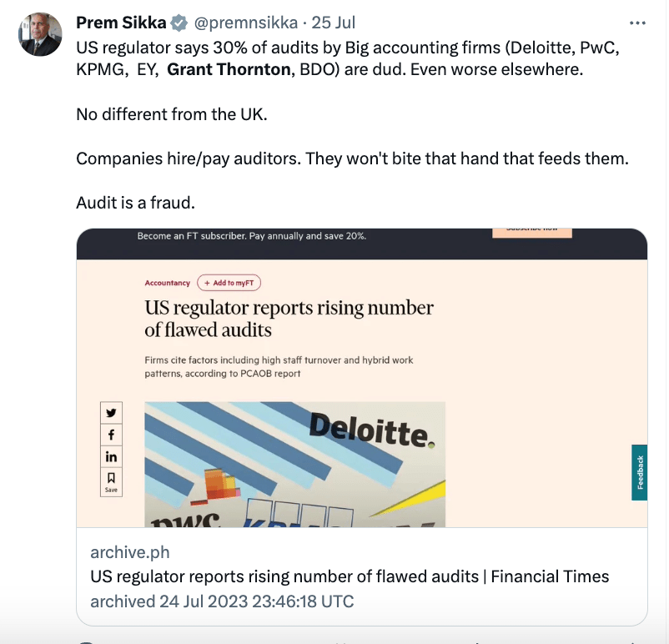
Task: Open the teal Feedback side tab
Action: click(640, 472)
